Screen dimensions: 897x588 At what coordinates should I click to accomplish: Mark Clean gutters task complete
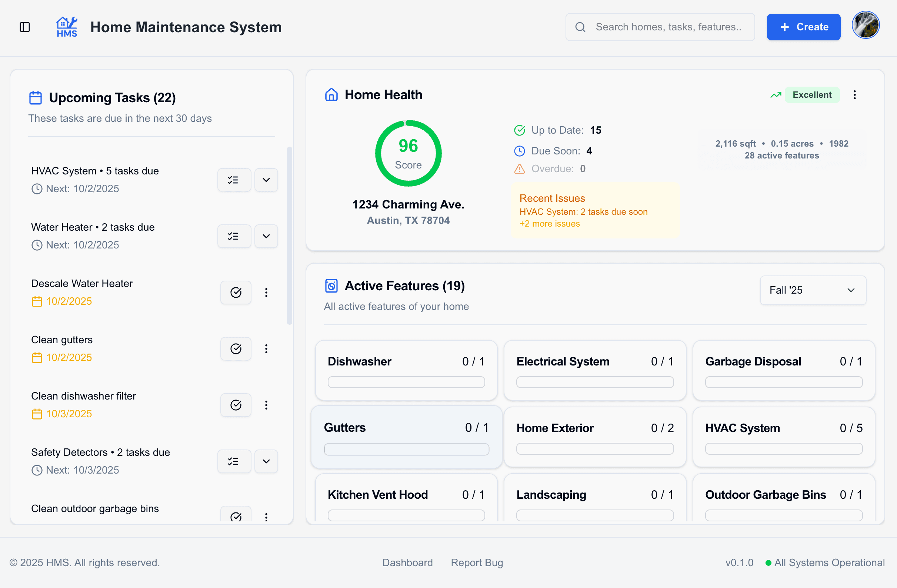(x=236, y=349)
